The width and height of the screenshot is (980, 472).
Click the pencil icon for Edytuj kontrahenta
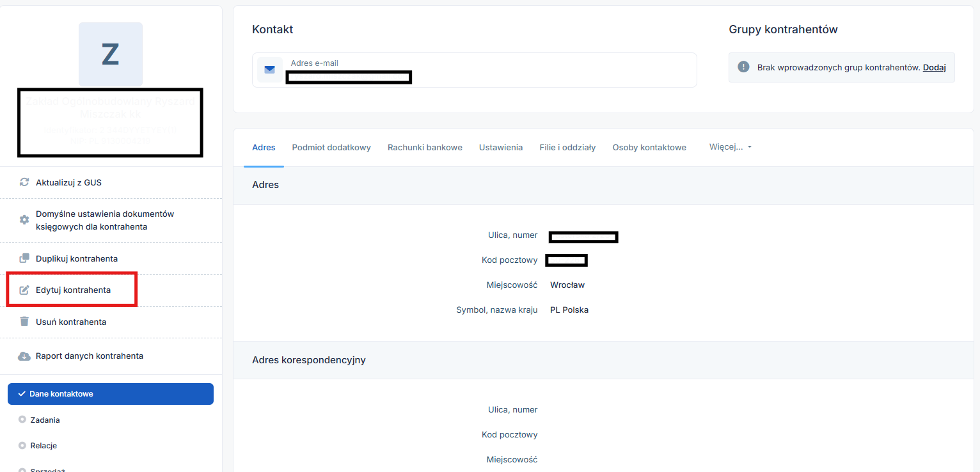[24, 290]
